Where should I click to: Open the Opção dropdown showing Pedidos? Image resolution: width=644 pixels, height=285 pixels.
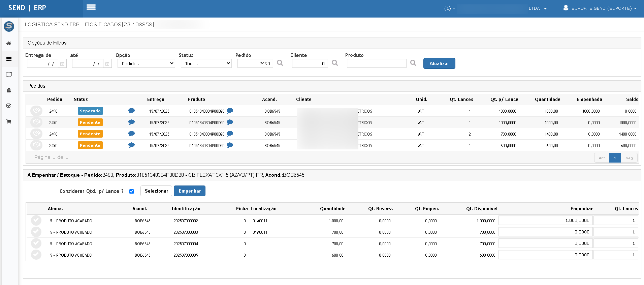tap(146, 63)
